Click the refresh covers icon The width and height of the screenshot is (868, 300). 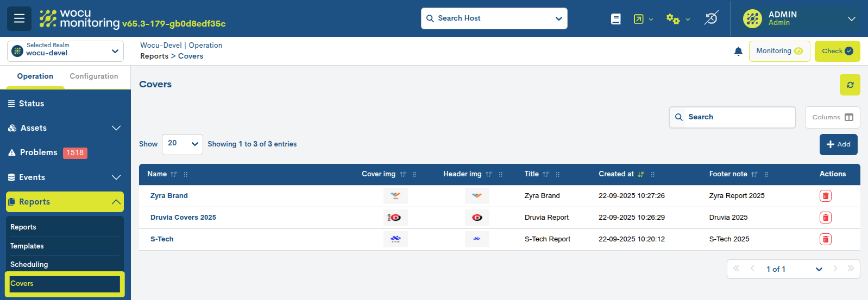850,85
